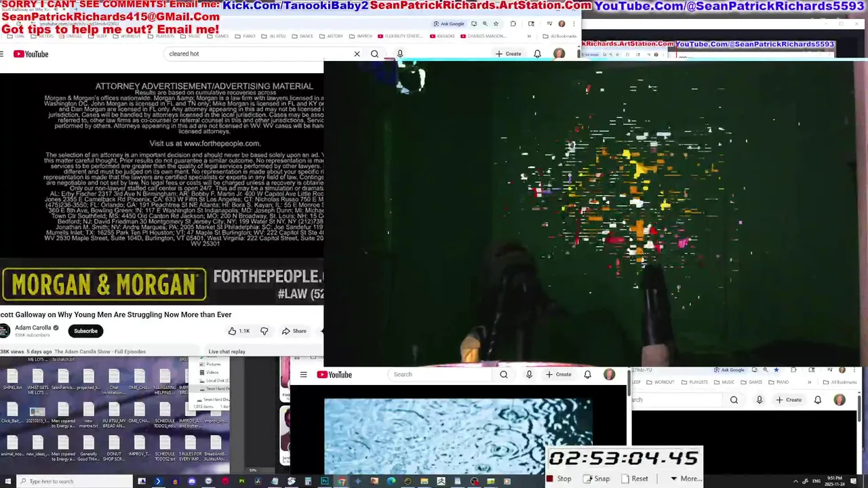Dislike the Scott Galloway video
The width and height of the screenshot is (868, 488).
[264, 331]
